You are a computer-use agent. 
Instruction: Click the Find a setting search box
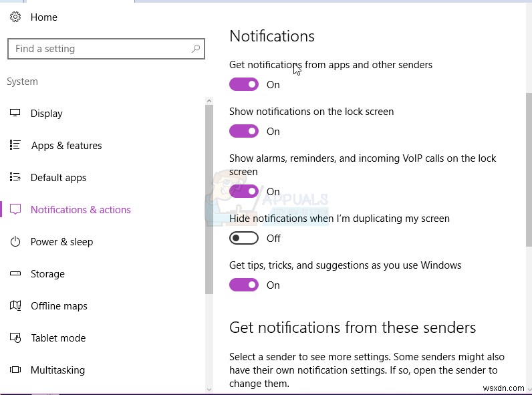pos(106,49)
